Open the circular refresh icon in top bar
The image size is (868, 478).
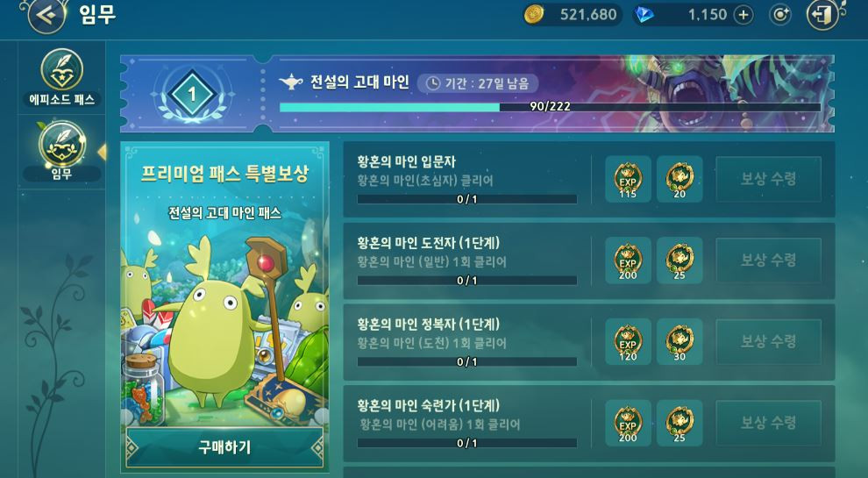[779, 15]
